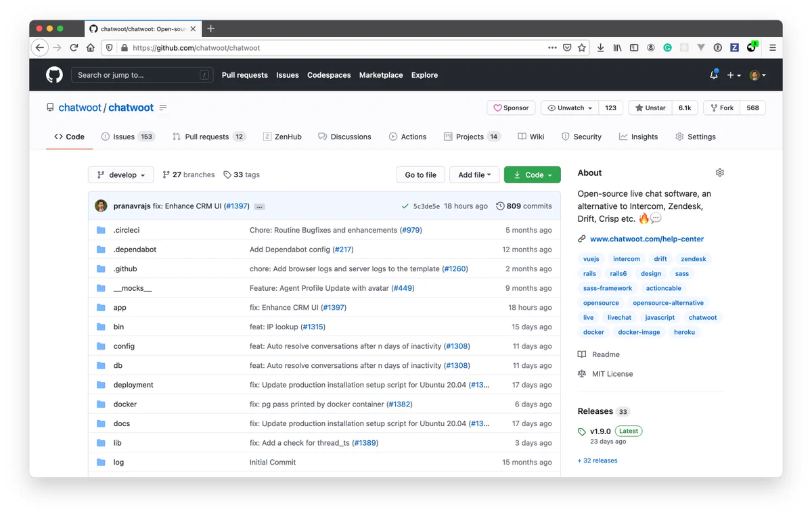
Task: Open the user avatar menu
Action: tap(758, 75)
